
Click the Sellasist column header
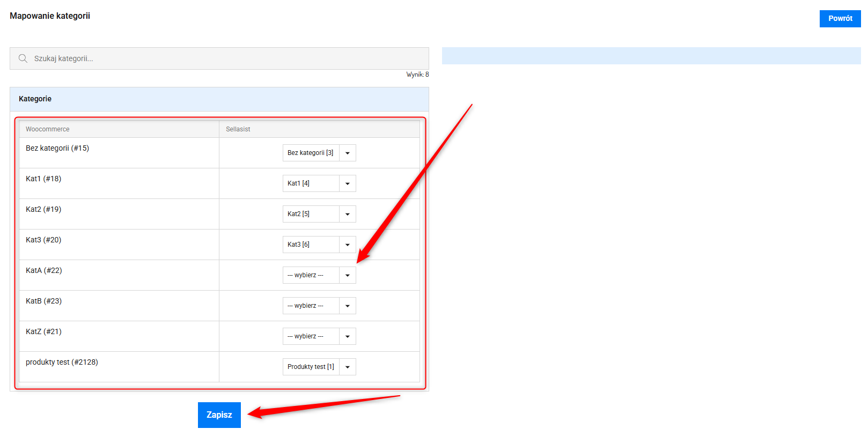pyautogui.click(x=238, y=129)
